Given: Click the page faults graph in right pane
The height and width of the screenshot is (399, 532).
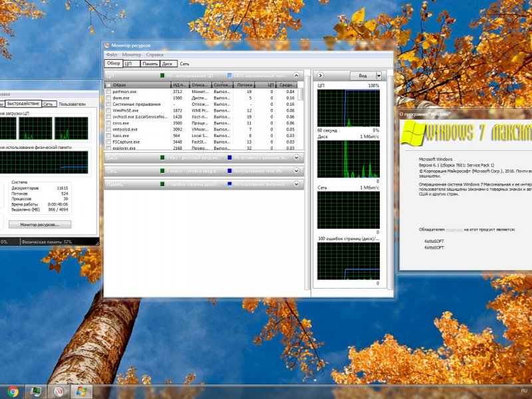Looking at the screenshot, I should click(348, 261).
